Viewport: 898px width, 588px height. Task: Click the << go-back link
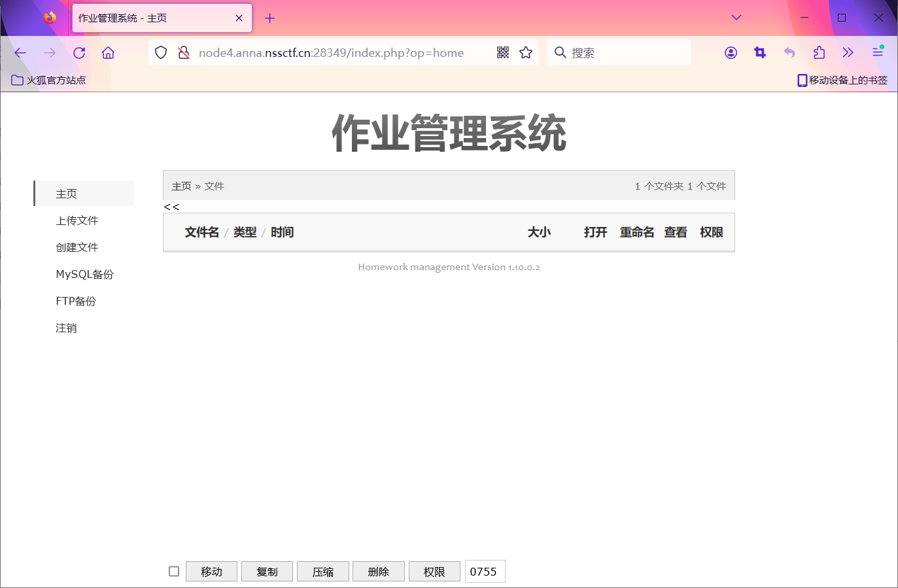[171, 207]
